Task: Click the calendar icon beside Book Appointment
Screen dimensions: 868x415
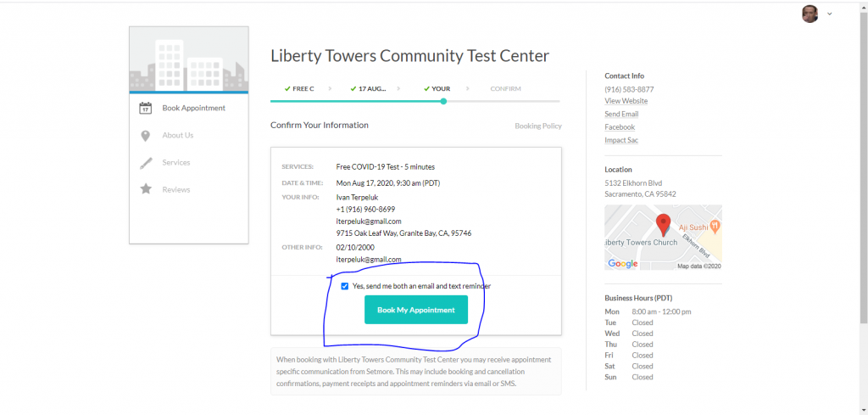Action: pos(145,109)
